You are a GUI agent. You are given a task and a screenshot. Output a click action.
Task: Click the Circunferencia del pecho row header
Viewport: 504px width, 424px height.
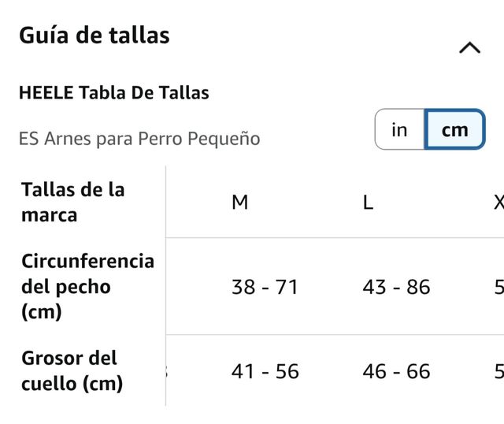pos(87,286)
